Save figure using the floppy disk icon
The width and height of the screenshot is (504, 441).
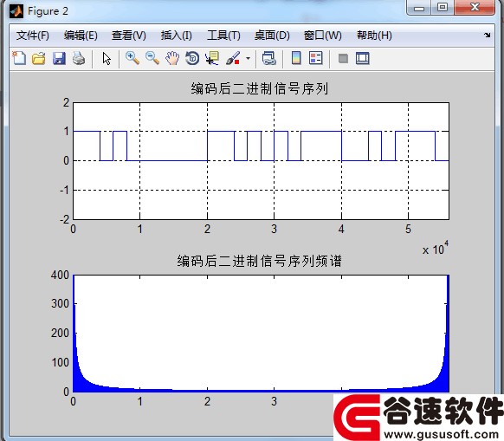coord(59,59)
